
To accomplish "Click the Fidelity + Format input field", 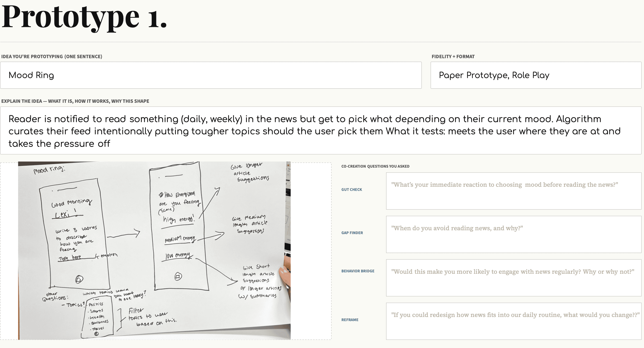I will tap(536, 75).
